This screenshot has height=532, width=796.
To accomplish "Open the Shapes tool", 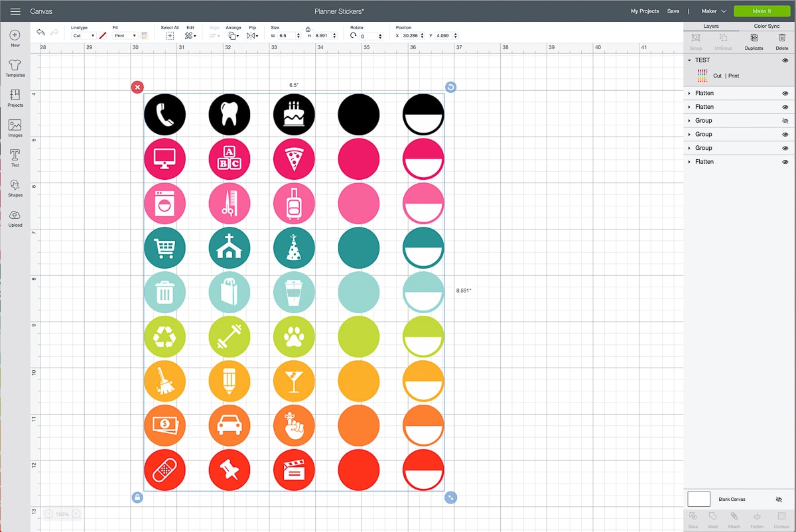I will pos(15,188).
